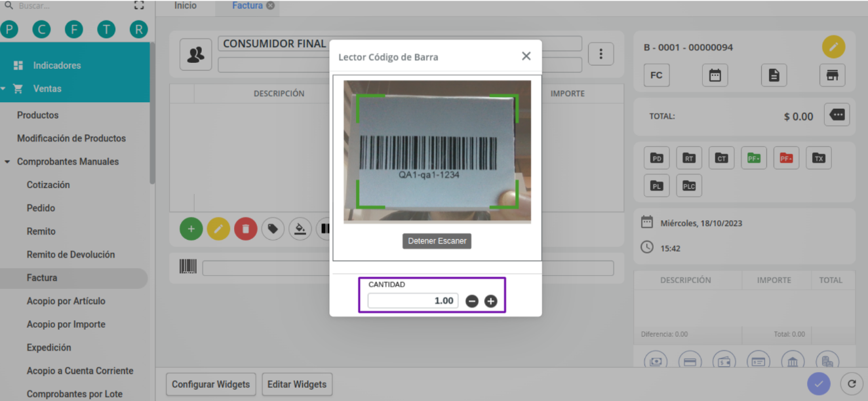The width and height of the screenshot is (868, 401).
Task: Click the Buscar search field
Action: coord(66,6)
